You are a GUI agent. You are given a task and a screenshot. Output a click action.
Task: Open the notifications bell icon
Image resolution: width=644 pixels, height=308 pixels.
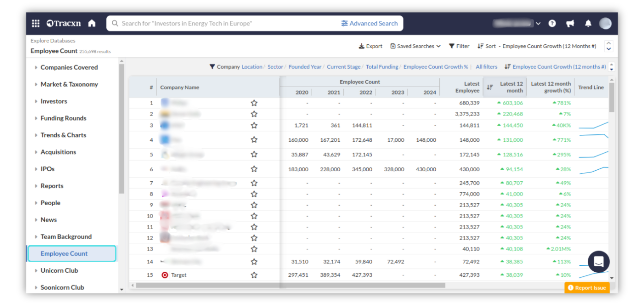coord(588,24)
